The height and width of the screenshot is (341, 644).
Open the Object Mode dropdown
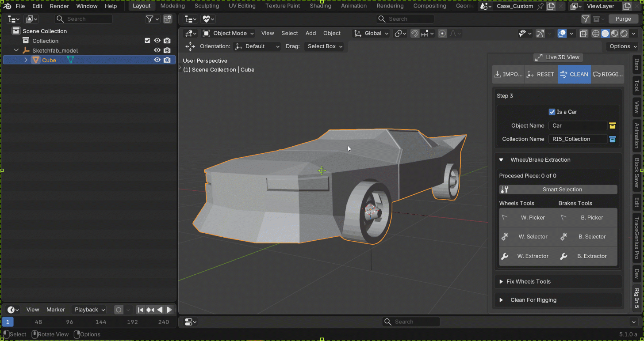[x=228, y=33]
